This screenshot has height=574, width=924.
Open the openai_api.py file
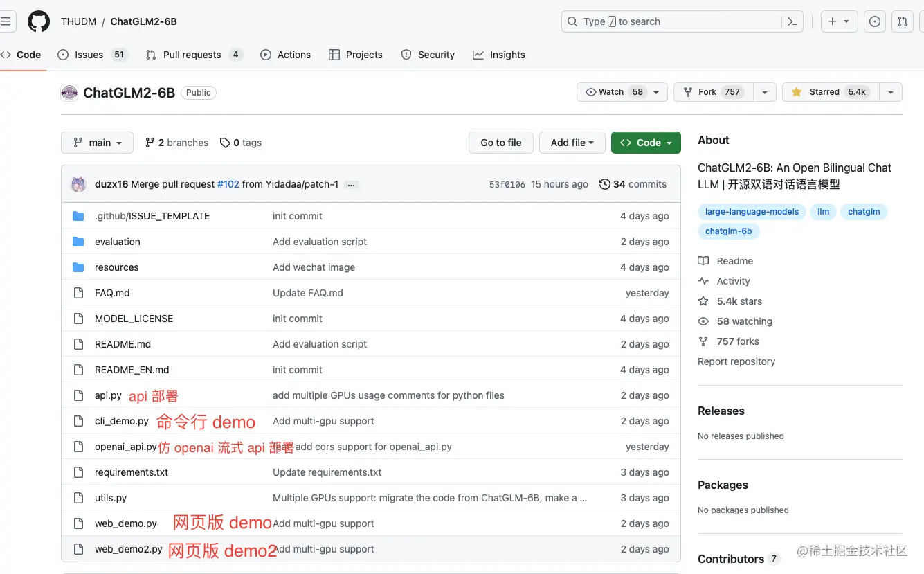pos(126,447)
